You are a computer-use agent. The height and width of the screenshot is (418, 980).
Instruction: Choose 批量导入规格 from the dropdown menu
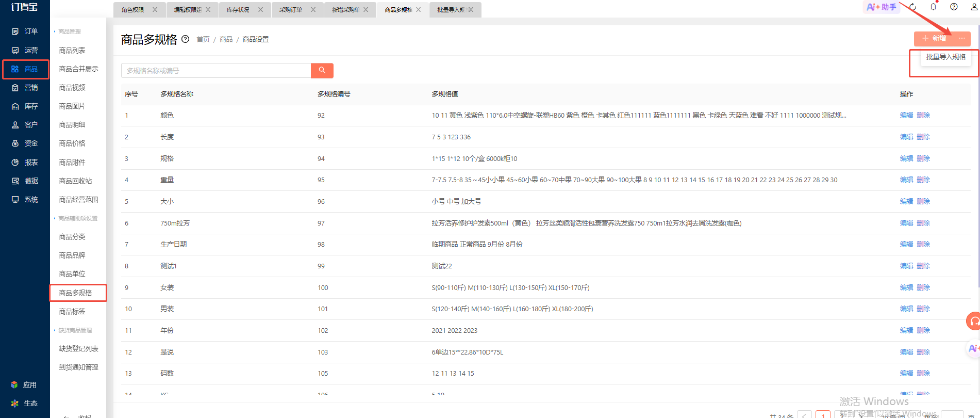point(945,57)
